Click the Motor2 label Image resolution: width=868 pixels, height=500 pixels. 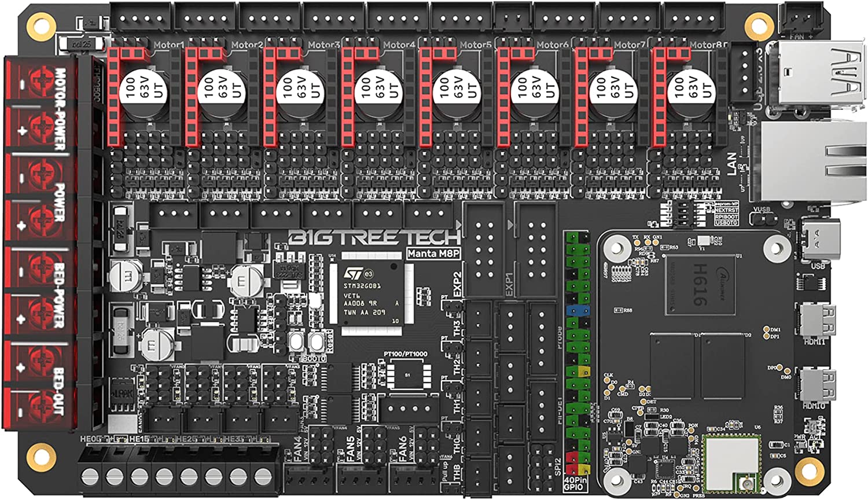247,45
